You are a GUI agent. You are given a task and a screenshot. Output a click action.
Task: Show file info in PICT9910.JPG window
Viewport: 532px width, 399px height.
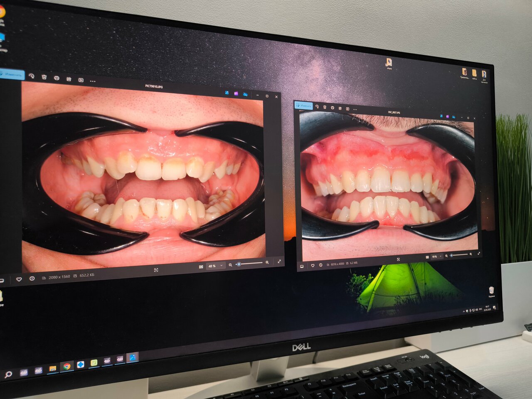click(x=32, y=278)
